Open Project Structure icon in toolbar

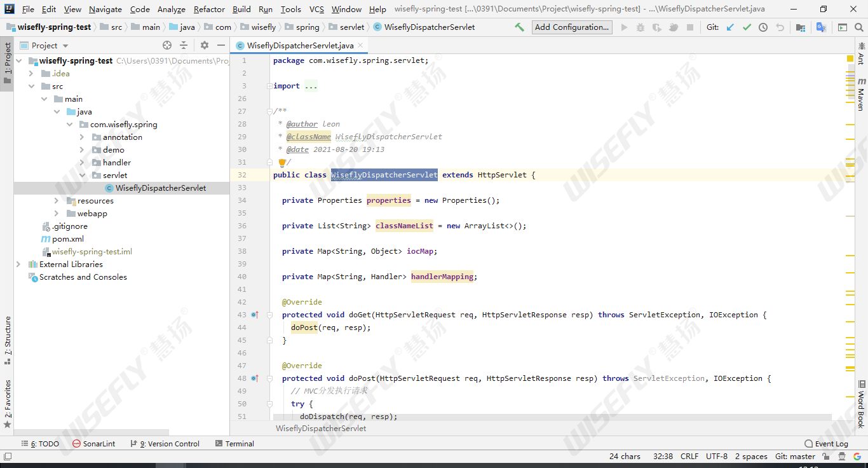click(x=801, y=27)
